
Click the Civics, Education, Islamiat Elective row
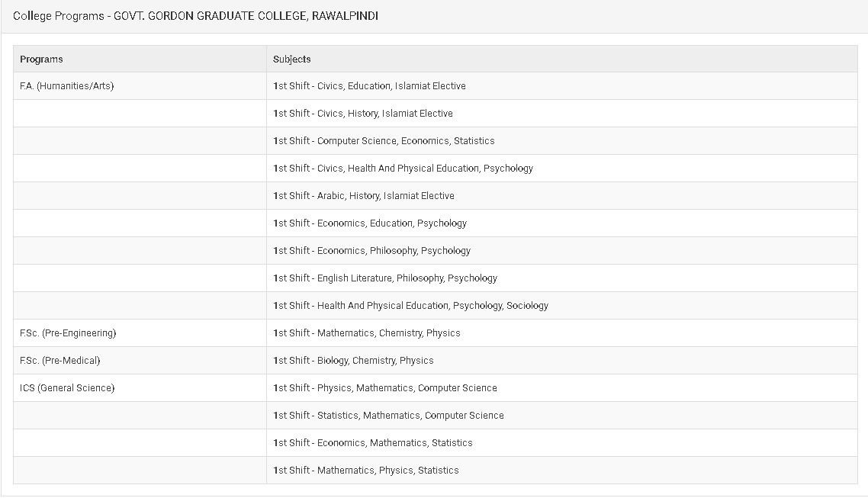pyautogui.click(x=369, y=86)
